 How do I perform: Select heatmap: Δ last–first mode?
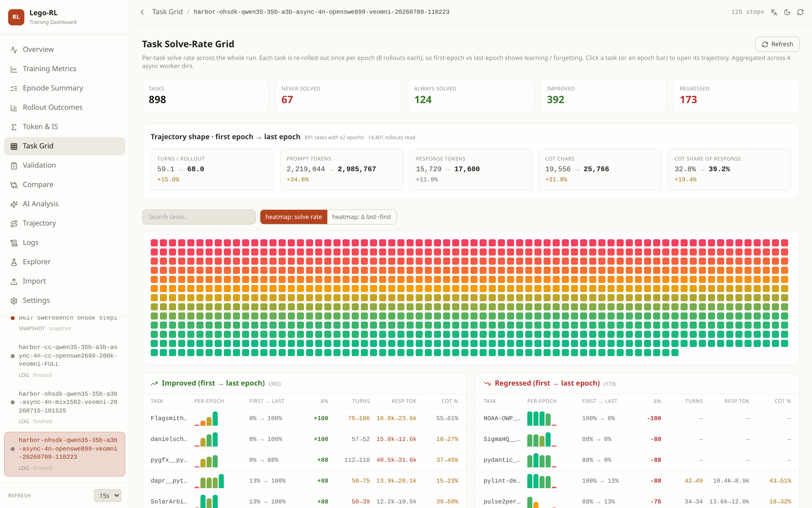[x=362, y=217]
